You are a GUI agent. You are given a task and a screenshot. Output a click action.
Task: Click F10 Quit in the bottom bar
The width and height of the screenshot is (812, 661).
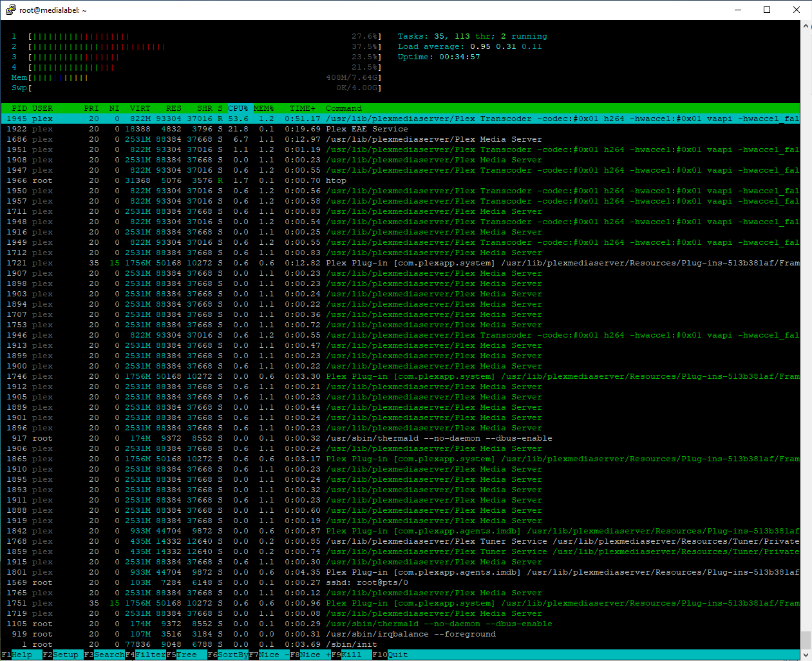(x=390, y=655)
